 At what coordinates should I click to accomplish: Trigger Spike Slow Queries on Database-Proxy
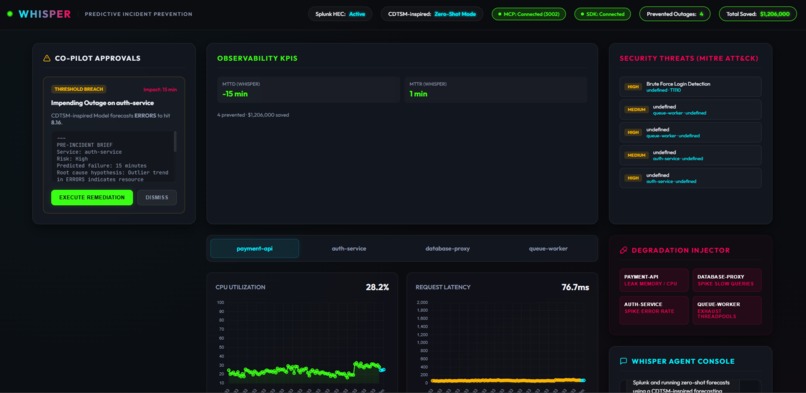tap(727, 280)
